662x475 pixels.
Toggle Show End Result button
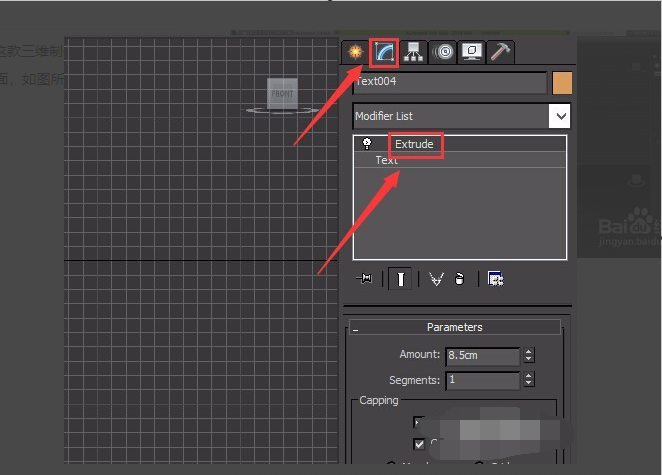(400, 279)
